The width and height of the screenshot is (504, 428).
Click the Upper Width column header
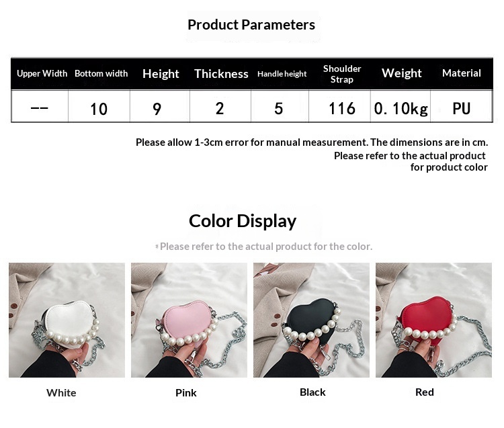[x=42, y=74]
